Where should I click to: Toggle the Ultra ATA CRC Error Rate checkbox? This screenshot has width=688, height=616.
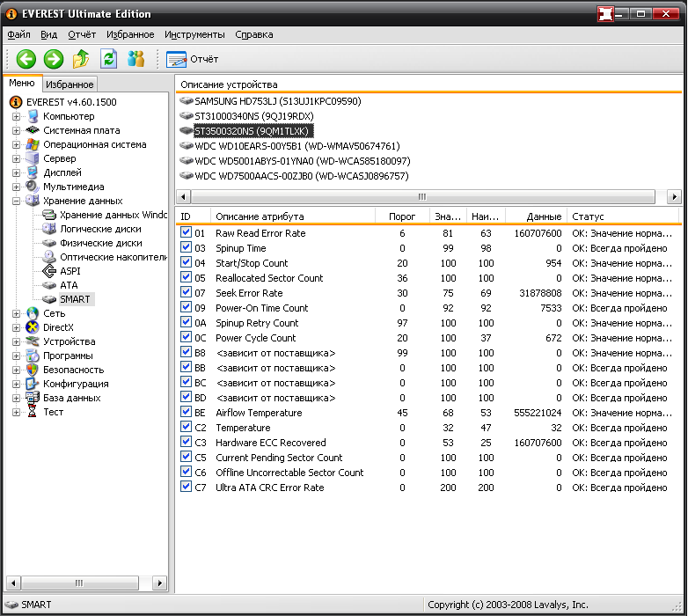point(186,488)
